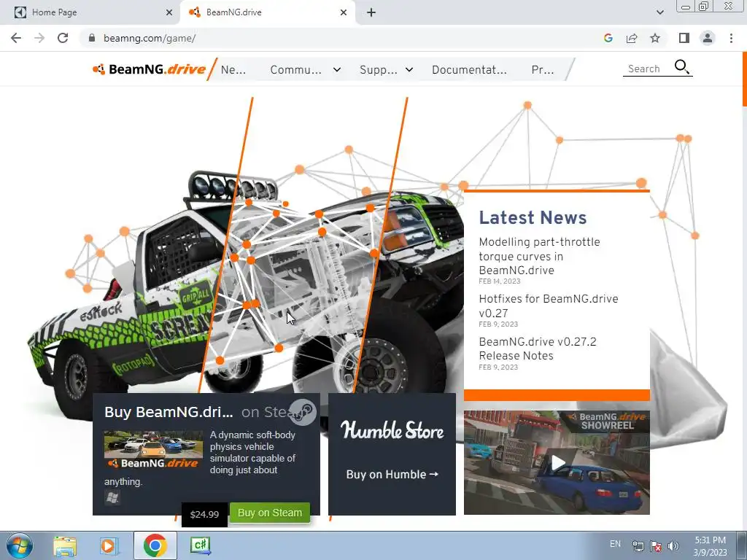747x560 pixels.
Task: Open the Community nav menu
Action: coord(296,70)
